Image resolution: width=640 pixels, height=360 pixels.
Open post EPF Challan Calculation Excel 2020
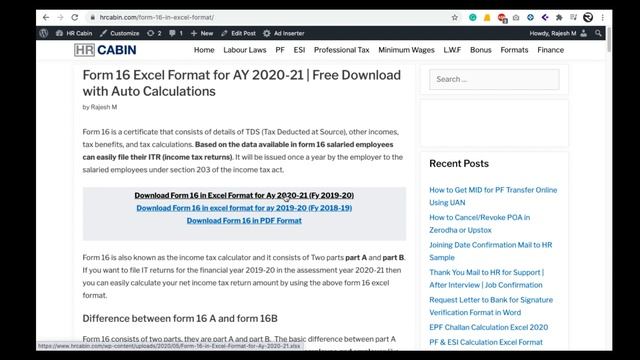489,327
